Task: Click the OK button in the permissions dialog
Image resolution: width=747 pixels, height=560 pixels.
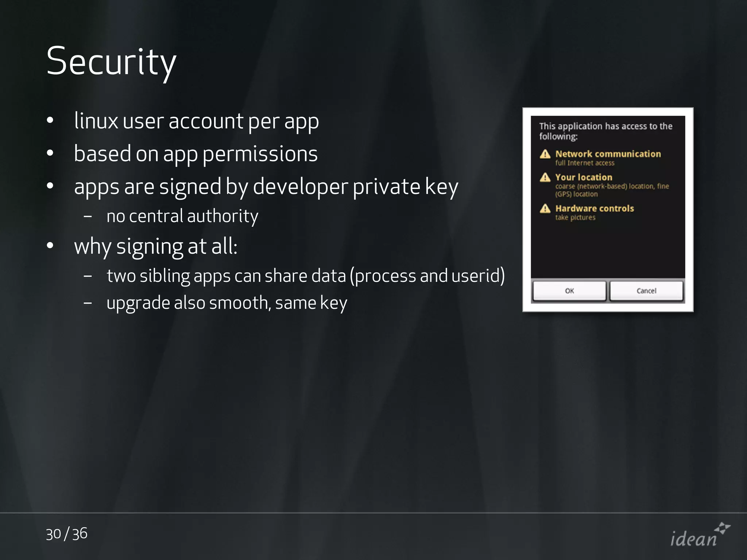Action: tap(569, 291)
